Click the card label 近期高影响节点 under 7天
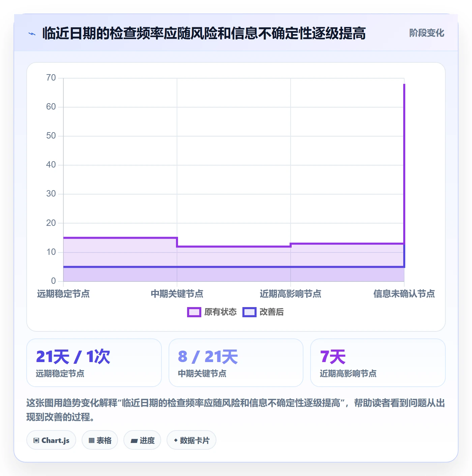Image resolution: width=472 pixels, height=476 pixels. click(x=348, y=374)
